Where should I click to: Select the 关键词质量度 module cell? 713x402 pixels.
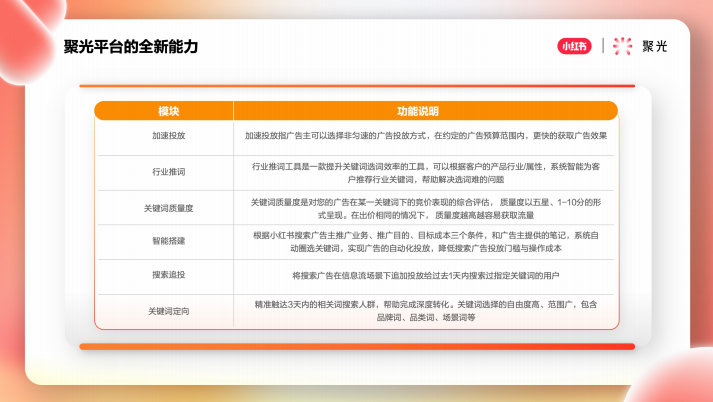pyautogui.click(x=168, y=208)
